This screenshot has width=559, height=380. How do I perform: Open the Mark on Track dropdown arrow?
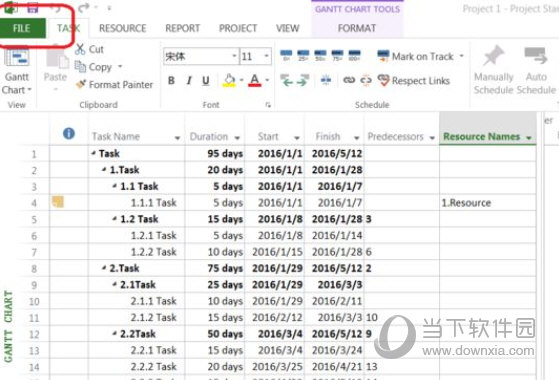[462, 56]
